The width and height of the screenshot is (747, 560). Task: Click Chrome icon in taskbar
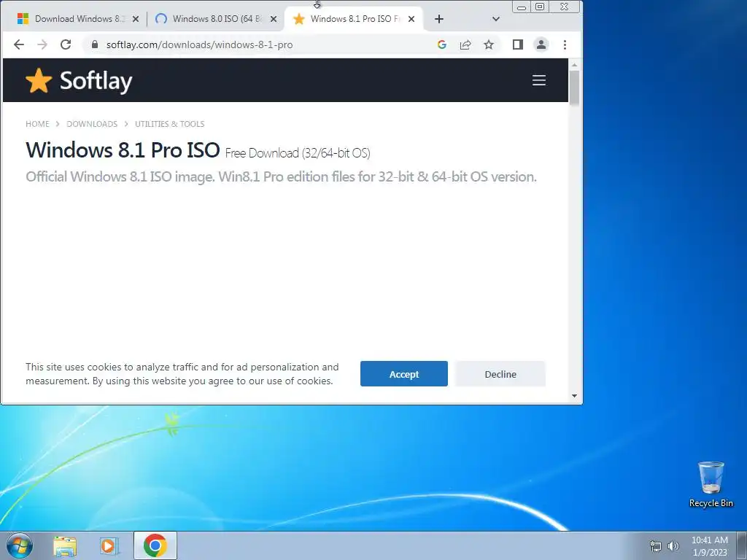155,545
